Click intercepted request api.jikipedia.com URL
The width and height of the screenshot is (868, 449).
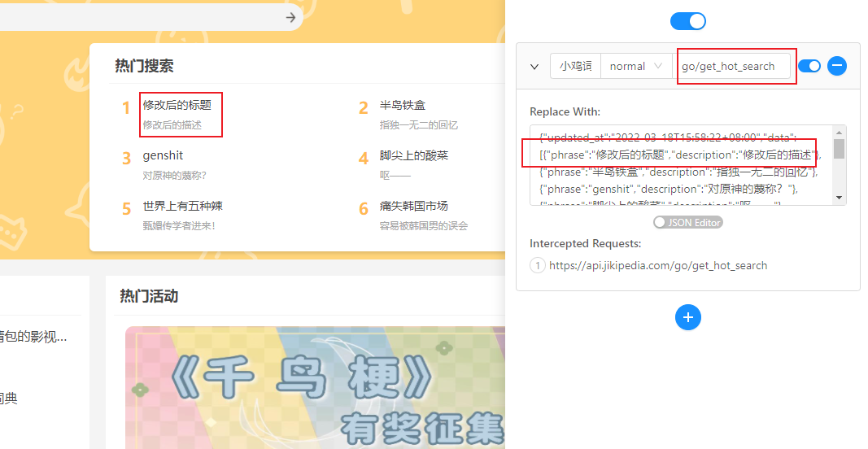(x=657, y=266)
